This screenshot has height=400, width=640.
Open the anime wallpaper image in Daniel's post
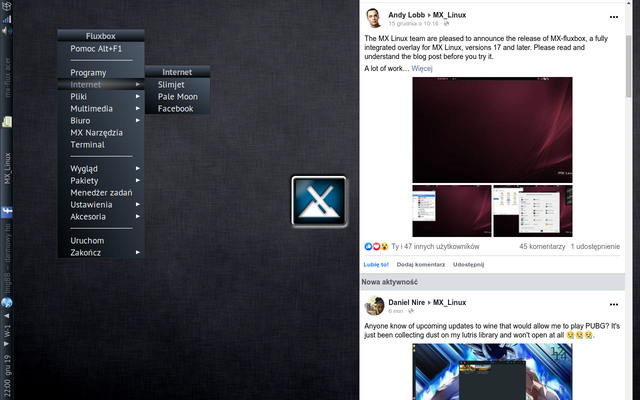tap(492, 371)
